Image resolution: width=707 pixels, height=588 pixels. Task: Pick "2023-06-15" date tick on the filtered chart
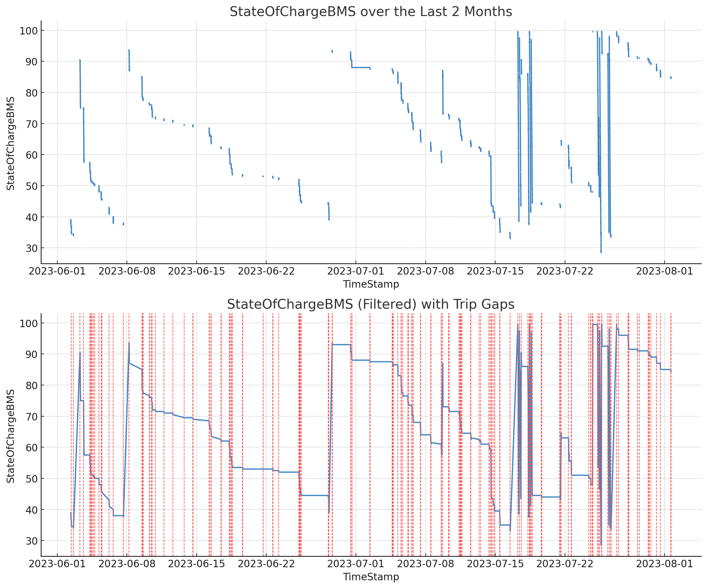(197, 564)
